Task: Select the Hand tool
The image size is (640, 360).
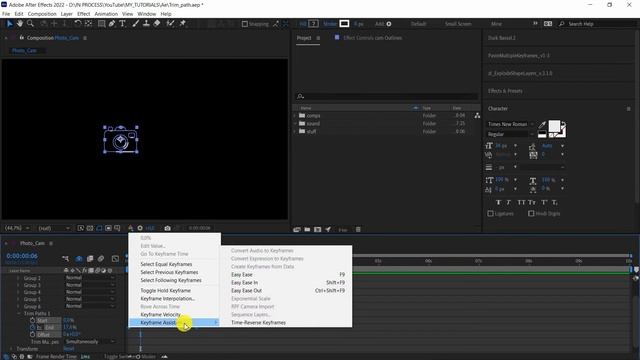Action: tap(20, 24)
